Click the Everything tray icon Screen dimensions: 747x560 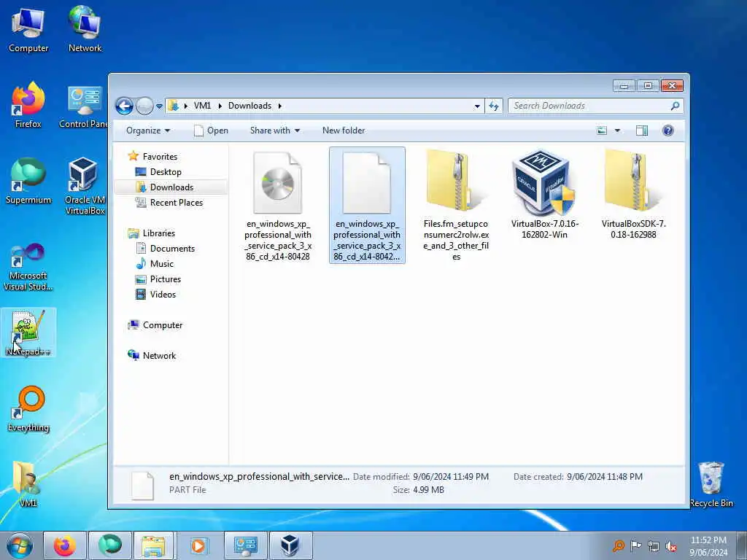(619, 546)
